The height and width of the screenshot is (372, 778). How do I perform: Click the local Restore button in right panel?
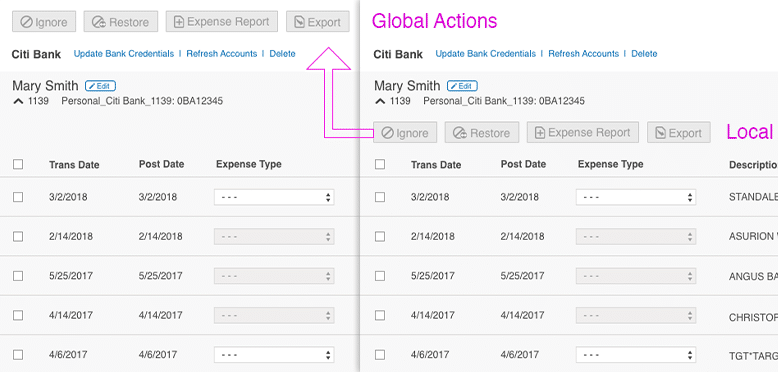click(482, 133)
